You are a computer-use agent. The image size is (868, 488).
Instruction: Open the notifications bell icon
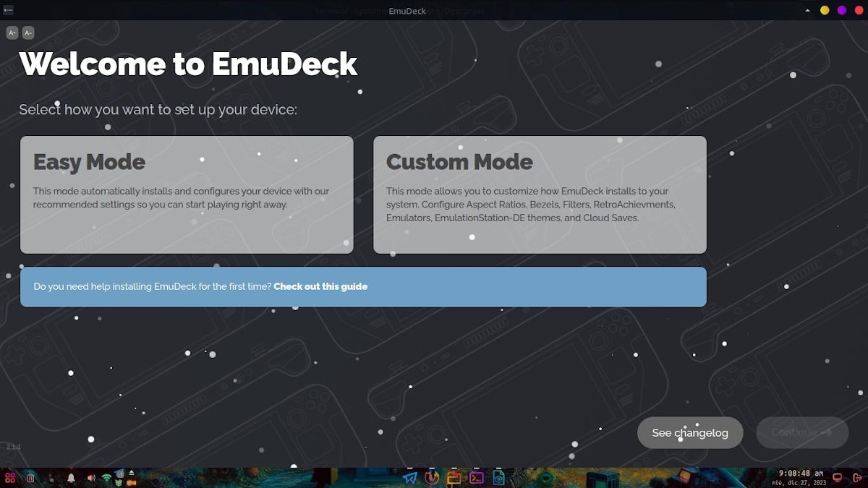pos(71,478)
